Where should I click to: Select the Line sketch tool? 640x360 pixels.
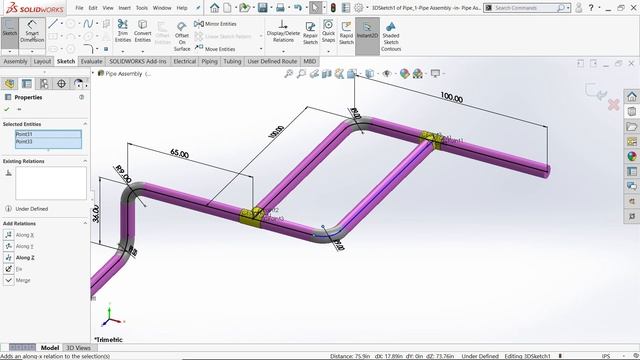click(53, 24)
